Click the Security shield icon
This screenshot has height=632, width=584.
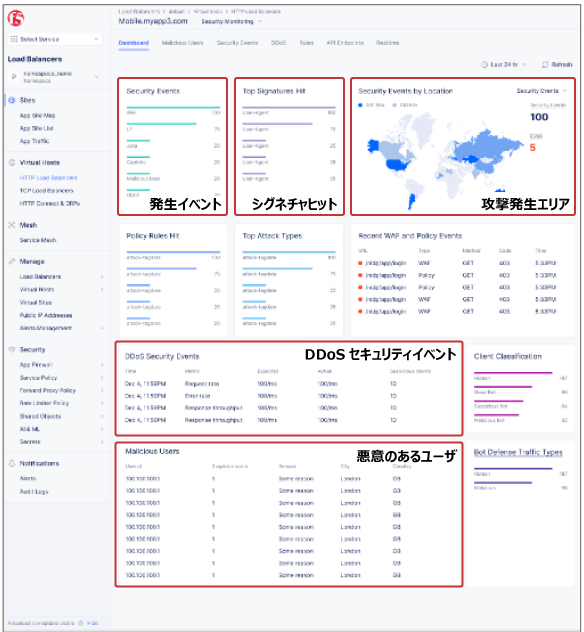[12, 349]
